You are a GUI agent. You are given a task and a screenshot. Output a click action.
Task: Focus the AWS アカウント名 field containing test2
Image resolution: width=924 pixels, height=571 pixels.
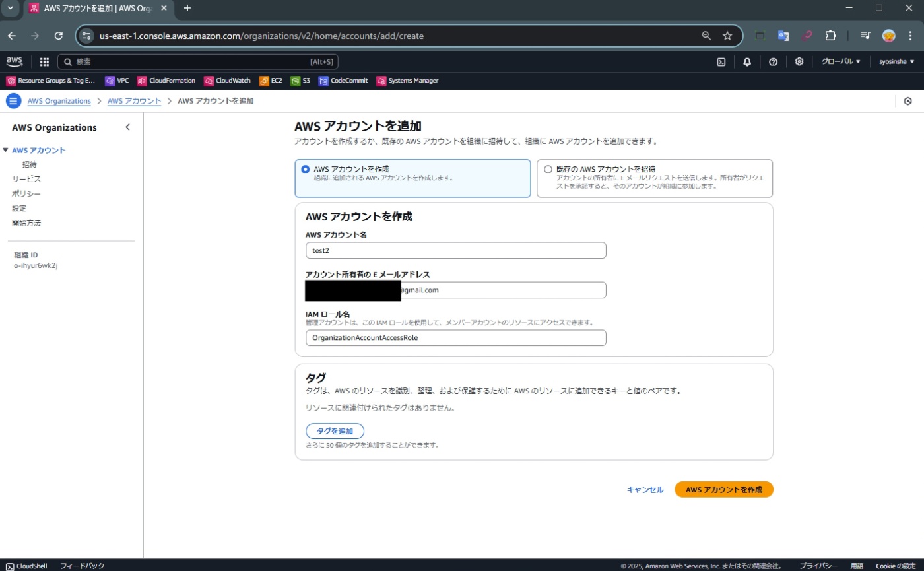click(x=455, y=251)
